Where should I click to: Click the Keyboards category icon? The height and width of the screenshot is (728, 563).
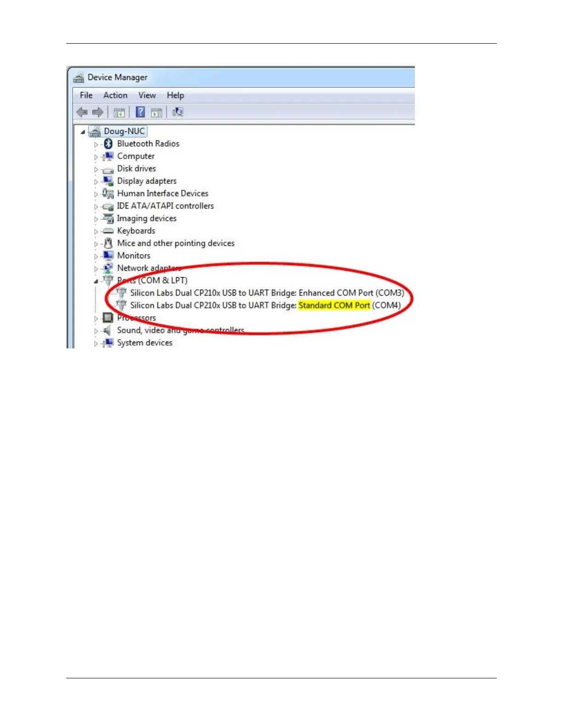(x=108, y=231)
